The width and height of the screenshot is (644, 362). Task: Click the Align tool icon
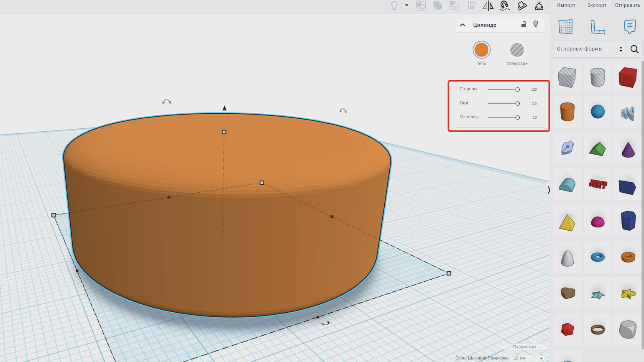pos(472,5)
